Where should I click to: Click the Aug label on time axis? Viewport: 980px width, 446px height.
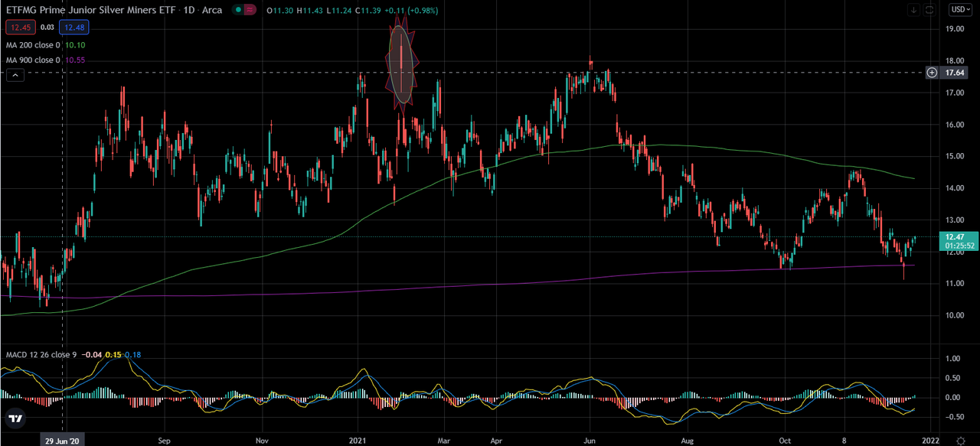click(687, 441)
